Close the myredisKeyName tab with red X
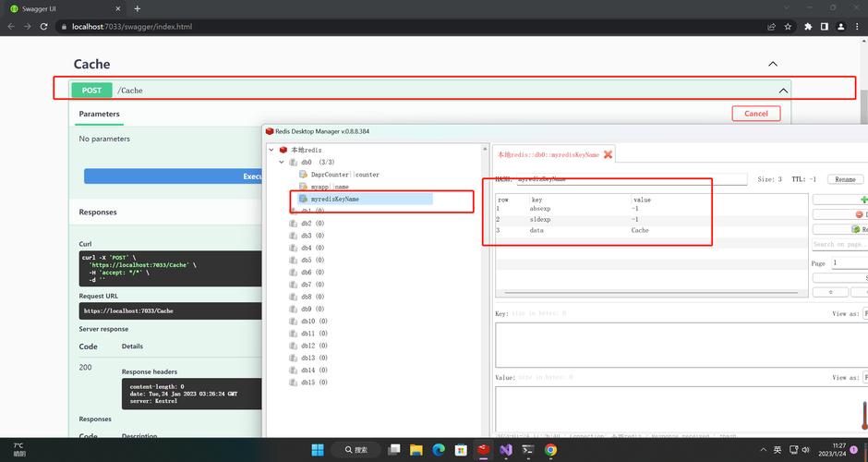This screenshot has height=462, width=868. click(608, 154)
